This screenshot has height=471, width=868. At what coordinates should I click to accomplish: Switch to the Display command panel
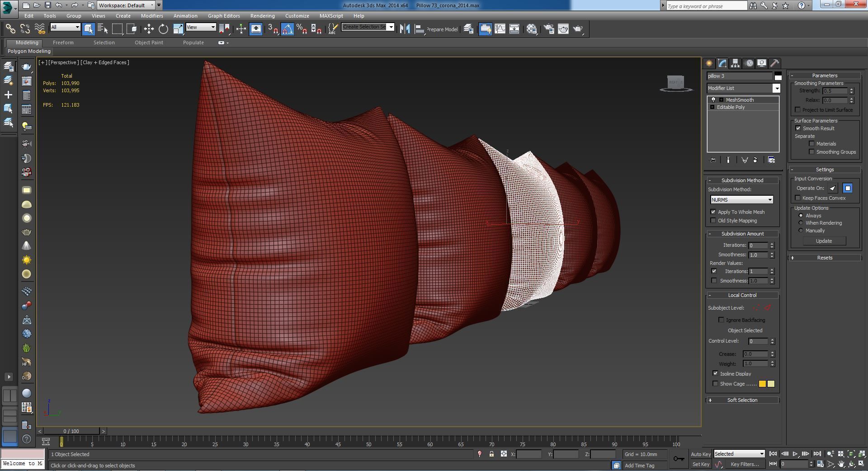[762, 63]
